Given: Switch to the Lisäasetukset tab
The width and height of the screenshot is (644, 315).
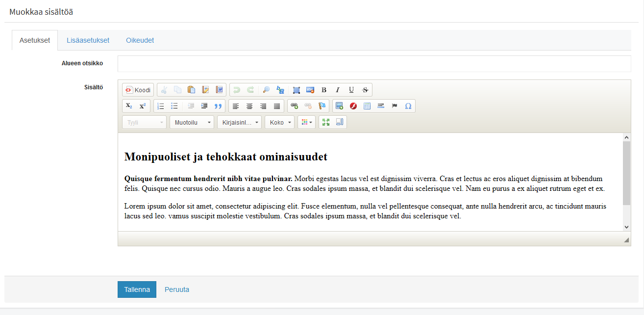Looking at the screenshot, I should point(88,40).
